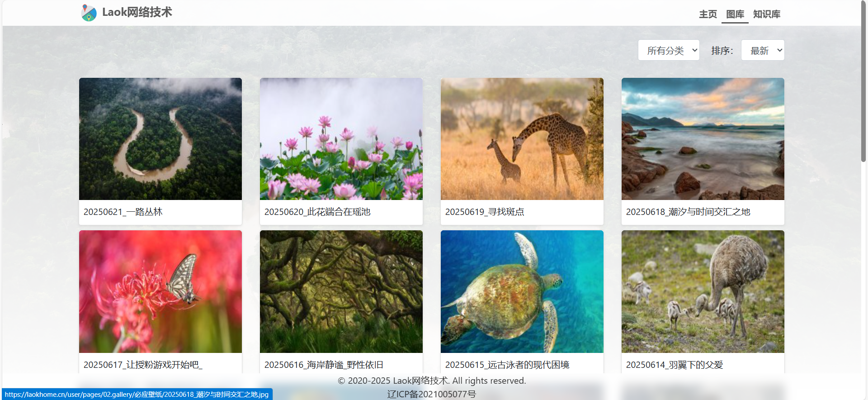Open the giraffe and calf photo

click(522, 139)
